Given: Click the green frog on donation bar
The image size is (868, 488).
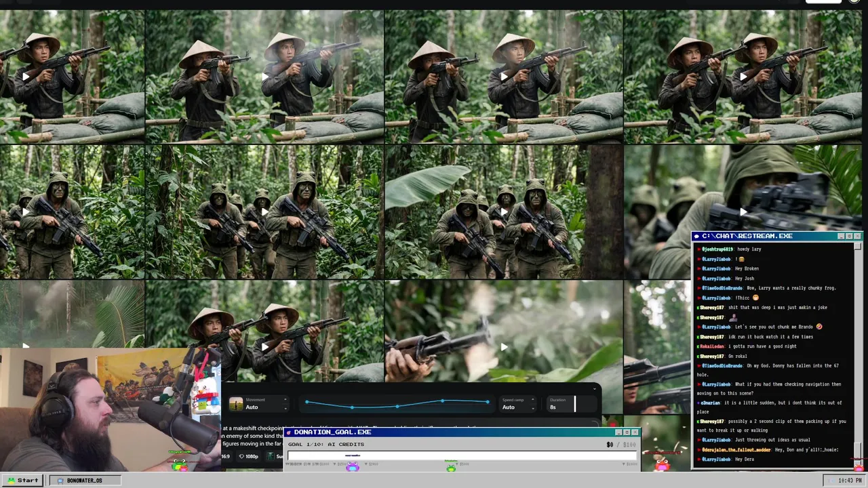Looking at the screenshot, I should tap(451, 466).
